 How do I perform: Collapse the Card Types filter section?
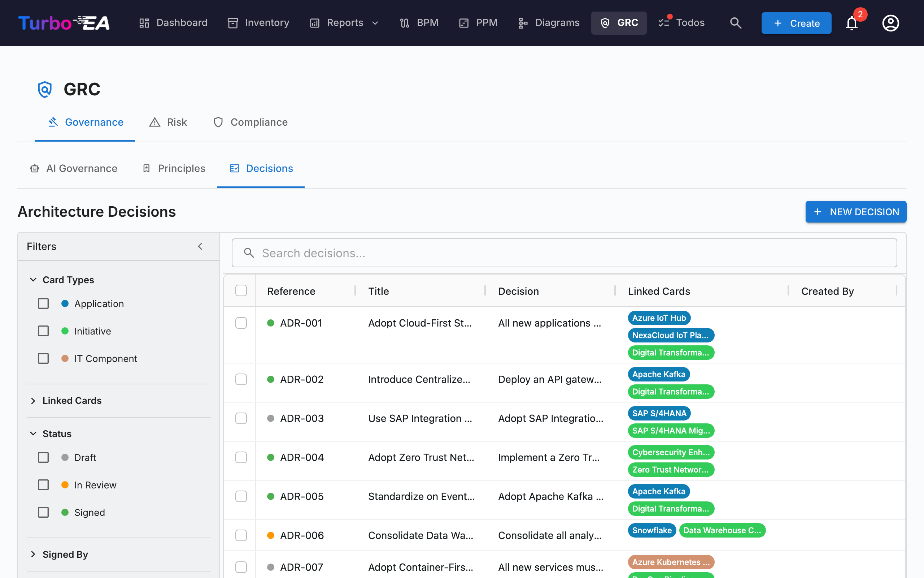click(33, 280)
